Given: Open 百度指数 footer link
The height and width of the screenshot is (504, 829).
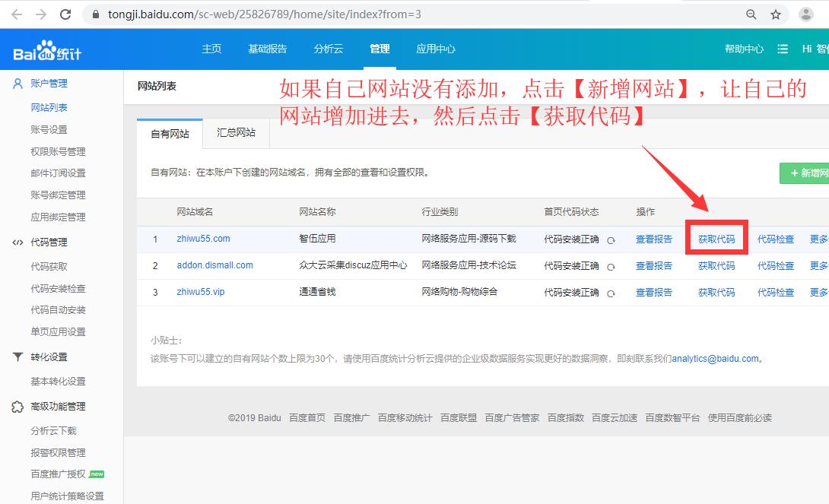Looking at the screenshot, I should pos(566,418).
